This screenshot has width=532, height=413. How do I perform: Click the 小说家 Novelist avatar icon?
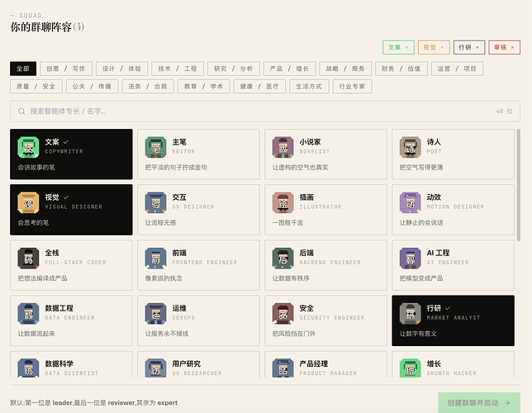[x=283, y=147]
